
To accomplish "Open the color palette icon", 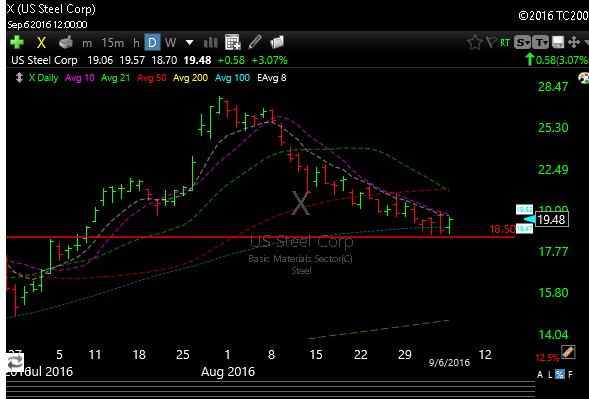I will [583, 78].
